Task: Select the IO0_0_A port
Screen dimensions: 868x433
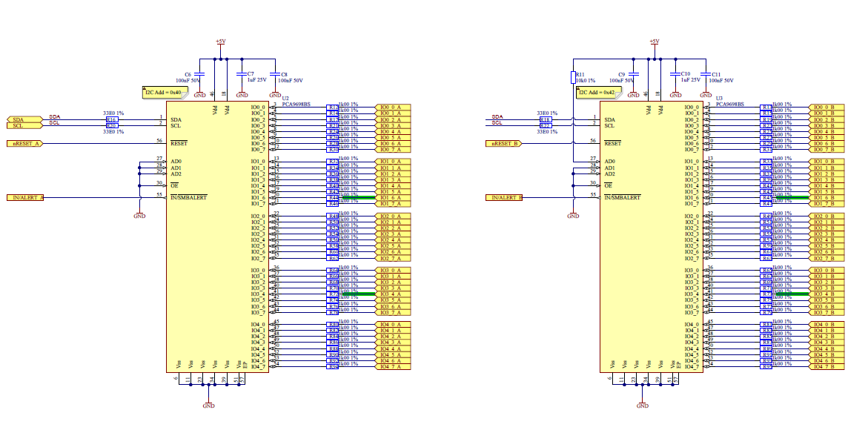Action: (393, 108)
